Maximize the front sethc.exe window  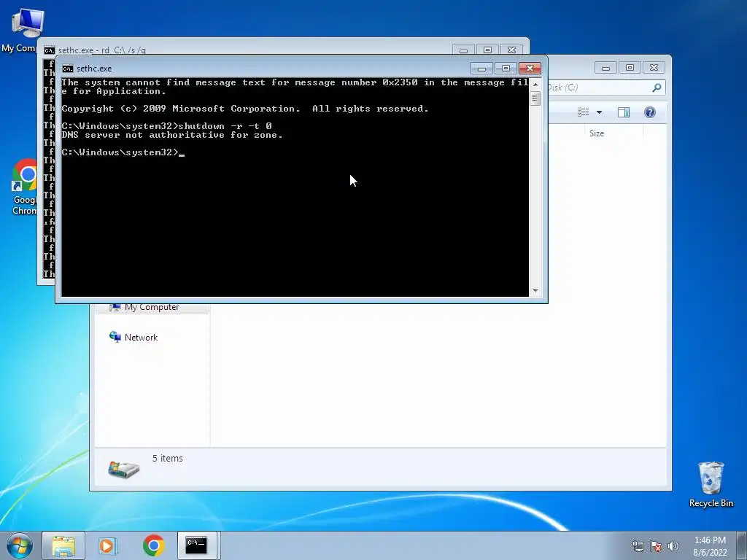506,69
